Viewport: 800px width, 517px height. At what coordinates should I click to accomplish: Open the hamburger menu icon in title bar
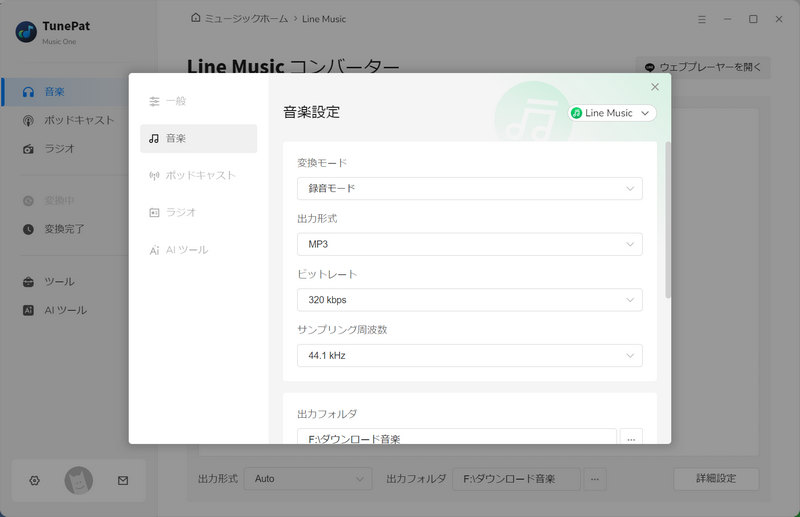click(702, 19)
